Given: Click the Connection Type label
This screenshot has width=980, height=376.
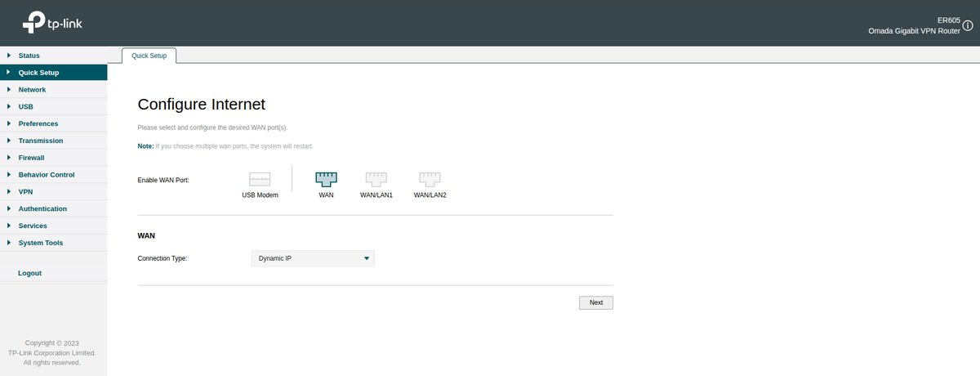Looking at the screenshot, I should (163, 258).
